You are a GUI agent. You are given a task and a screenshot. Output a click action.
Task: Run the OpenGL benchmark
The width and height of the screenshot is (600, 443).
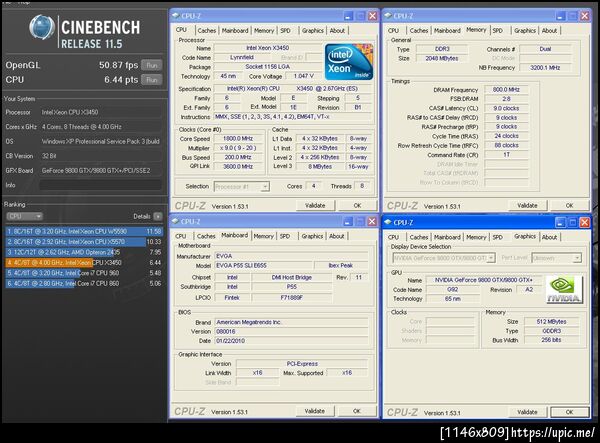click(x=152, y=65)
